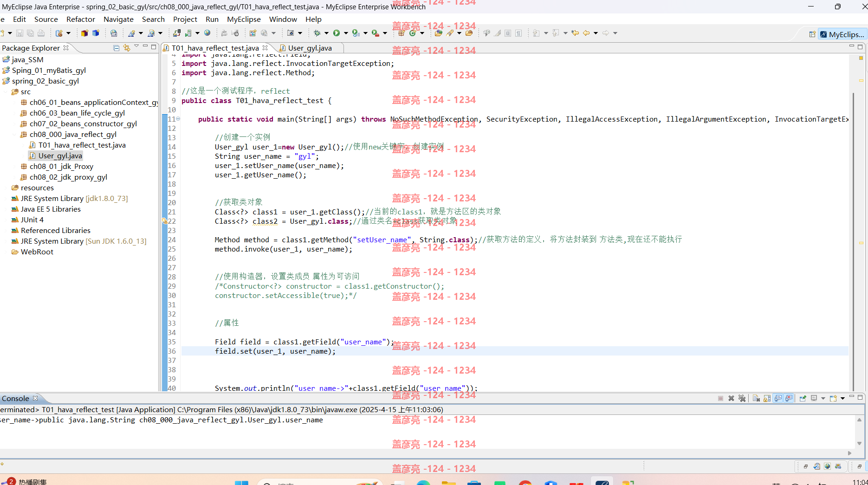Viewport: 868px width, 485px height.
Task: Click the Open Console icon
Action: click(x=833, y=398)
